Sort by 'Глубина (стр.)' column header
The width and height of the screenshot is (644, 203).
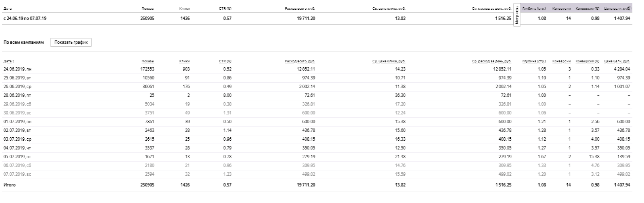pos(534,61)
